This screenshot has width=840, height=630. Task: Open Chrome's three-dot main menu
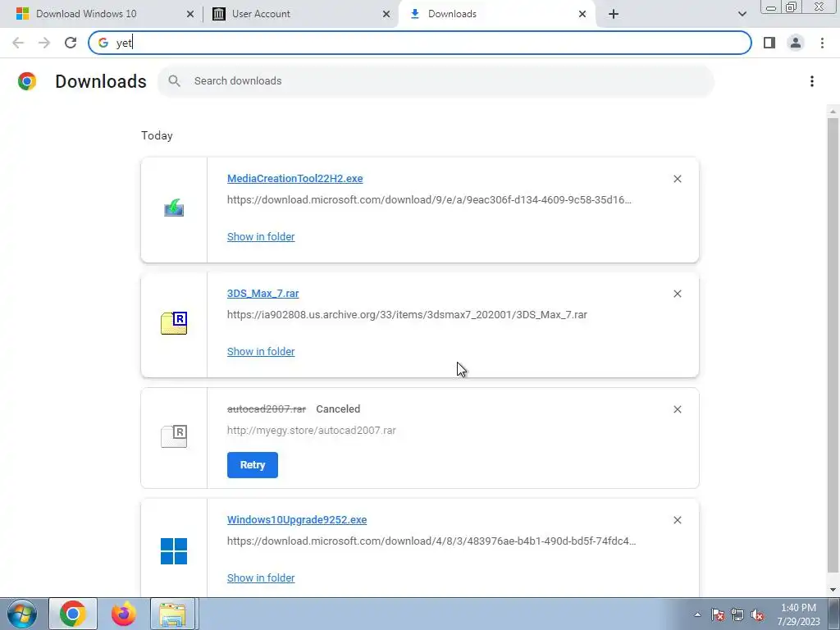[822, 43]
